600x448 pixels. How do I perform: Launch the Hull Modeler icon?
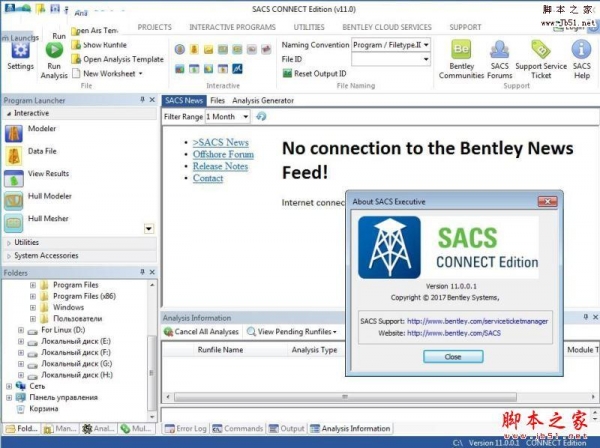tap(14, 201)
